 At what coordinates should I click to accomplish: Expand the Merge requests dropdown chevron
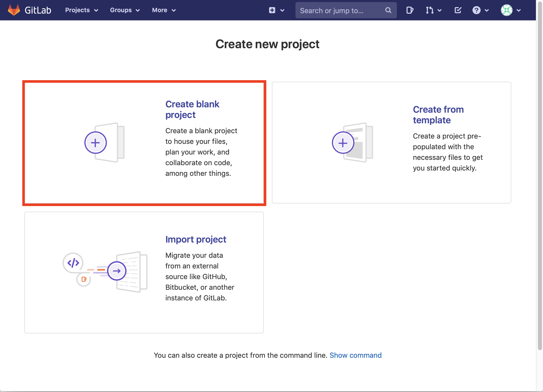[x=440, y=10]
